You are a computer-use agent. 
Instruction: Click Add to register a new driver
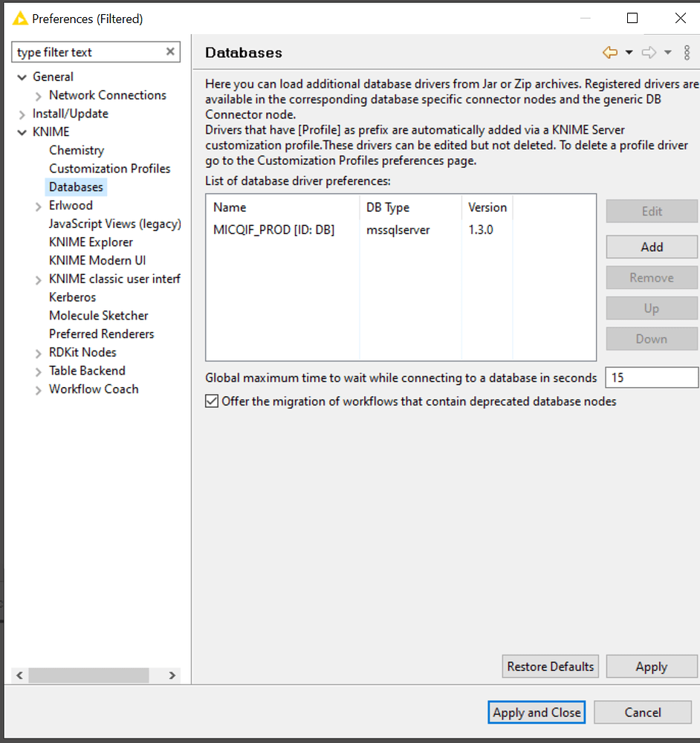coord(652,247)
